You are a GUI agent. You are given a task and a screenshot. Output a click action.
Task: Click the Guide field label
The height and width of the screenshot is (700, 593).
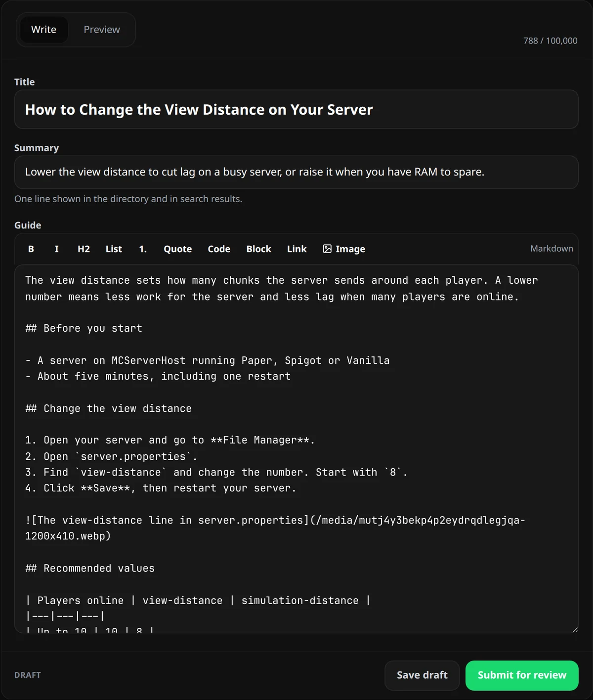[28, 225]
